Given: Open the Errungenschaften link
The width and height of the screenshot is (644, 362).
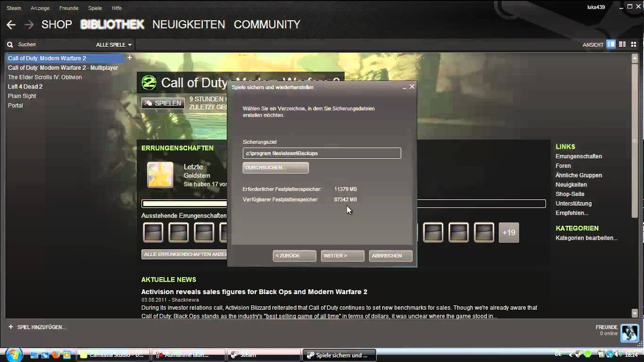Looking at the screenshot, I should point(579,156).
